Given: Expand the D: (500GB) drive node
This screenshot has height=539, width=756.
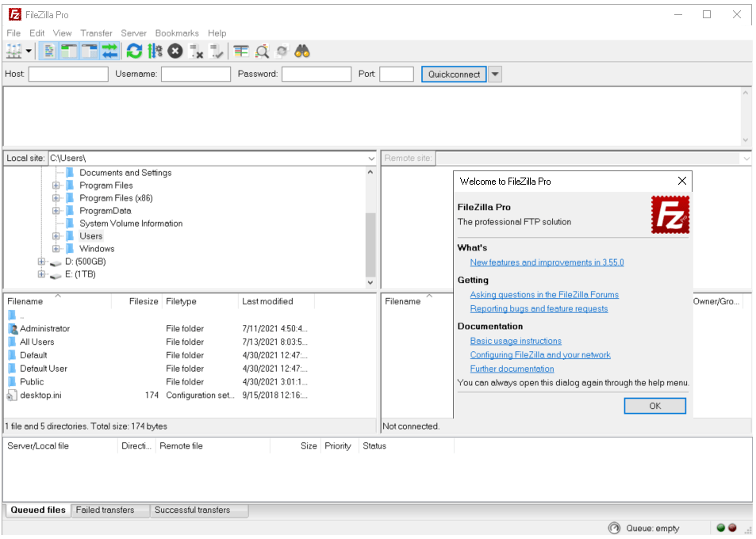Looking at the screenshot, I should tap(42, 262).
